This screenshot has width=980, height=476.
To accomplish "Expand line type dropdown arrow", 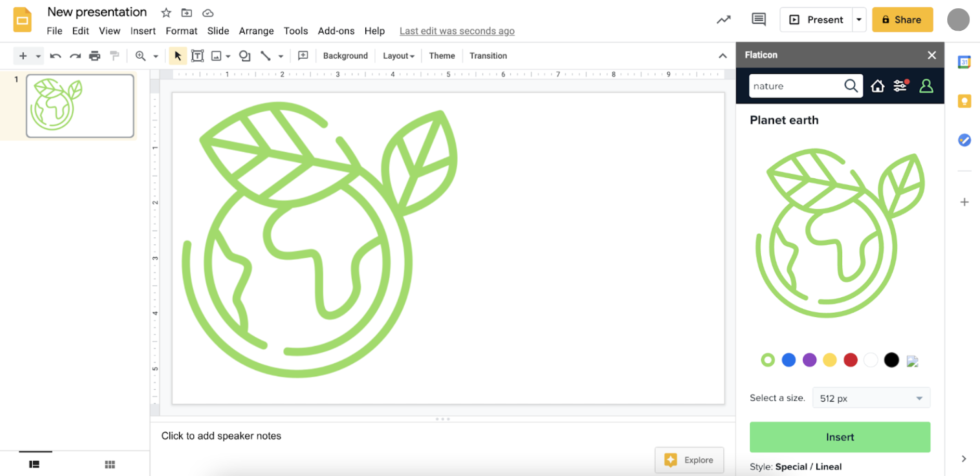I will pyautogui.click(x=281, y=56).
